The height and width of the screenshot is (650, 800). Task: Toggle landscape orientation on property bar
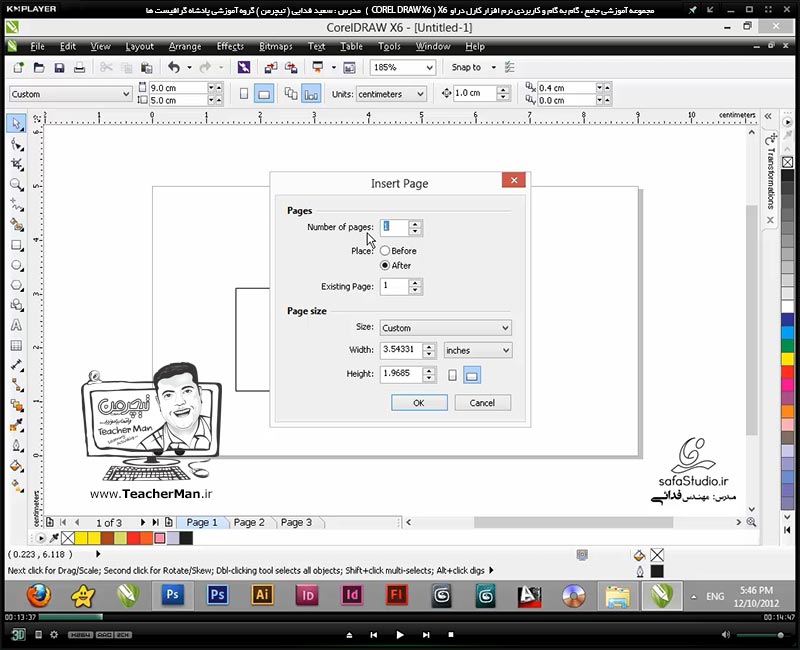coord(264,94)
